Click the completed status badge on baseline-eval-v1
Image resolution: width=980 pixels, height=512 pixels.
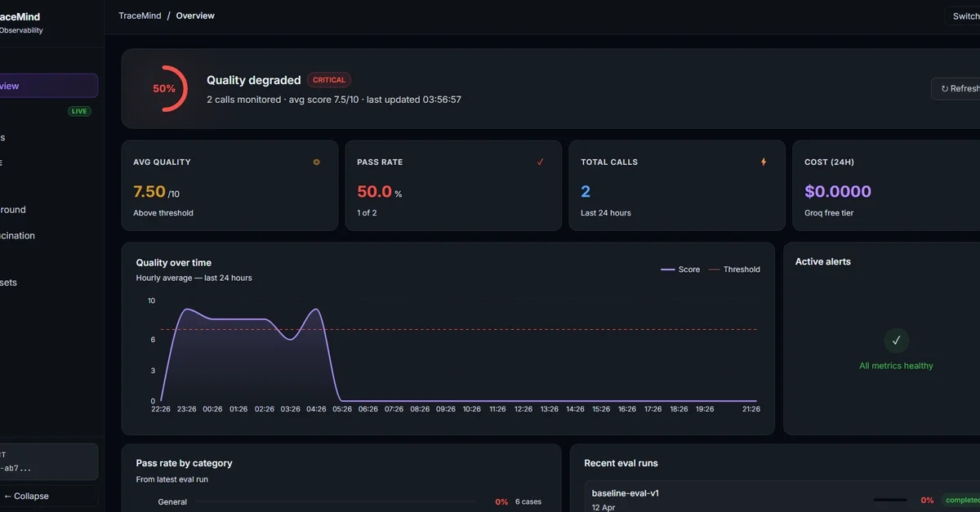(961, 500)
